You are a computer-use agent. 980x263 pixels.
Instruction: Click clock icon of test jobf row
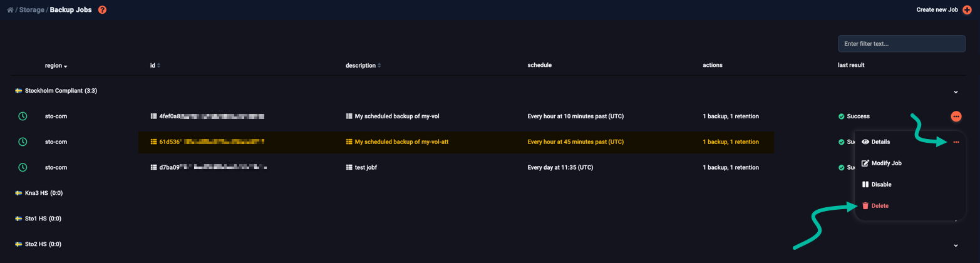coord(23,167)
